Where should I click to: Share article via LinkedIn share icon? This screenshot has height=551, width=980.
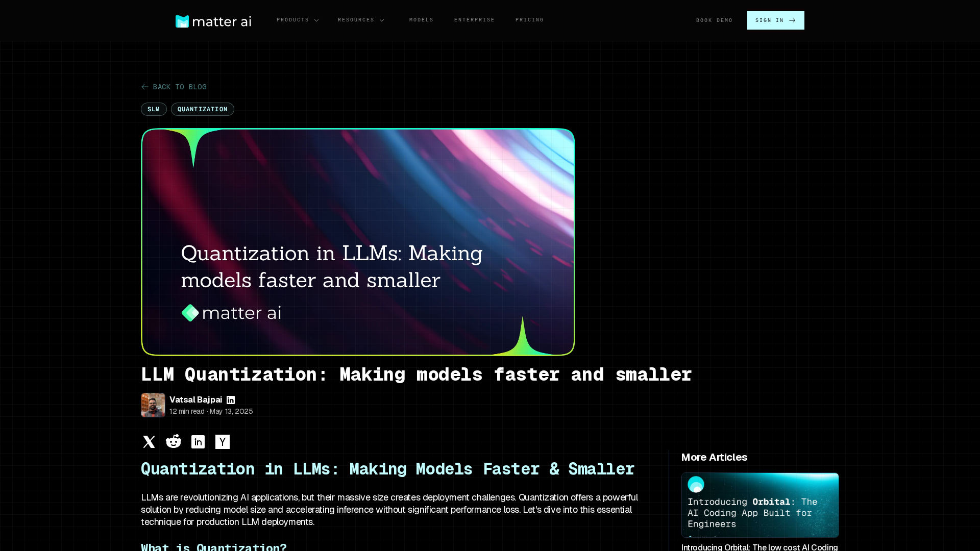tap(198, 442)
